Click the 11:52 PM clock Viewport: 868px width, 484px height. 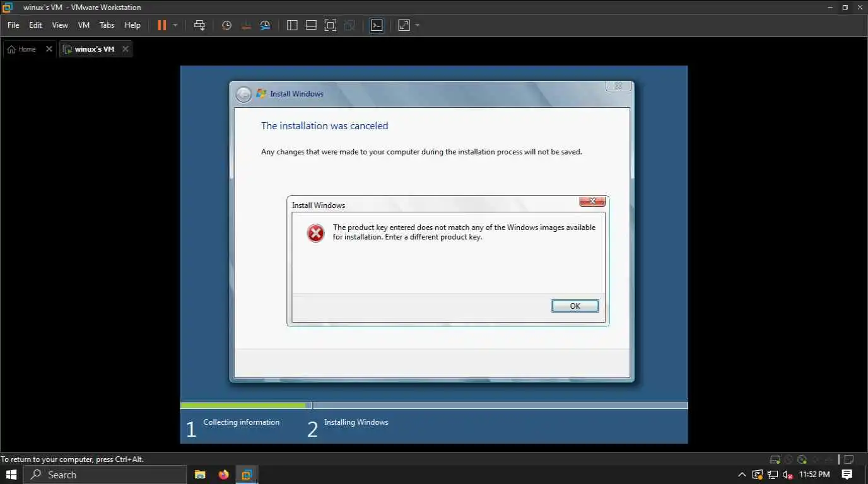814,475
